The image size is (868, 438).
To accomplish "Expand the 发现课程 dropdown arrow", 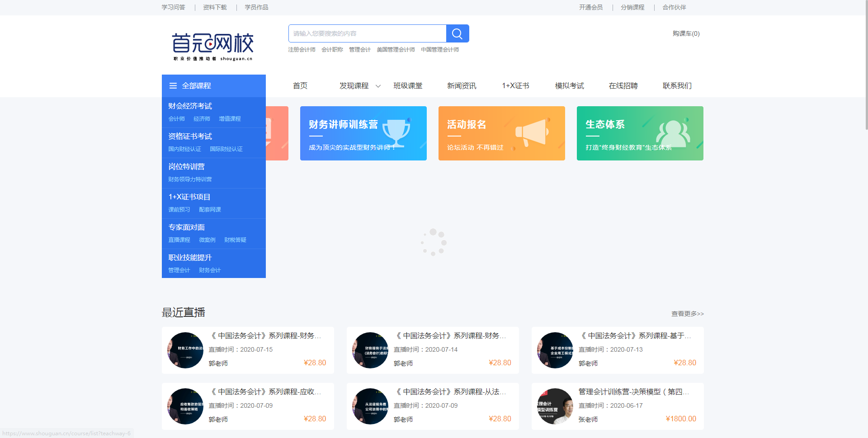I will (378, 86).
